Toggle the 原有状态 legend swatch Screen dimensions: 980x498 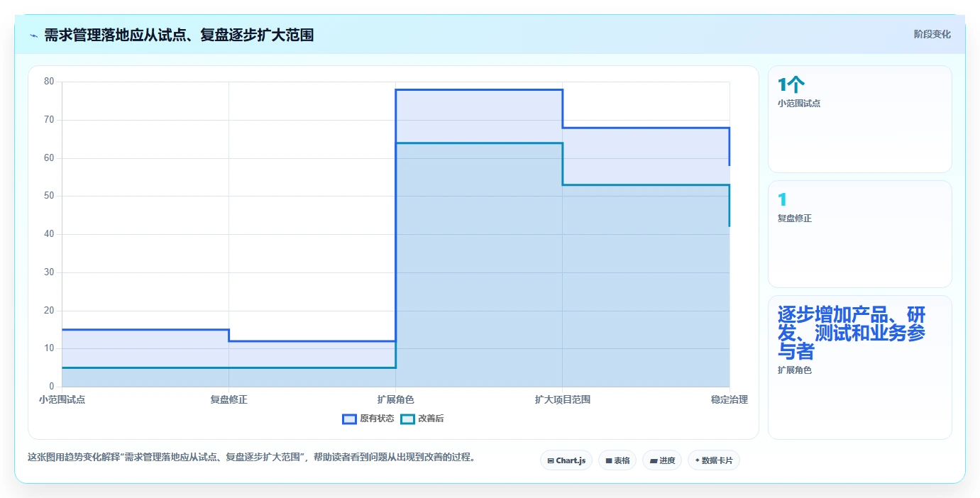(349, 419)
